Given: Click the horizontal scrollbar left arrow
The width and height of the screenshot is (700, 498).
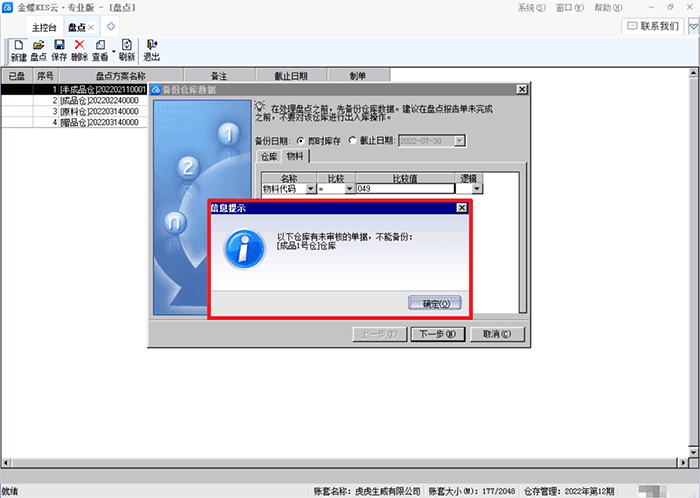Looking at the screenshot, I should (x=5, y=463).
